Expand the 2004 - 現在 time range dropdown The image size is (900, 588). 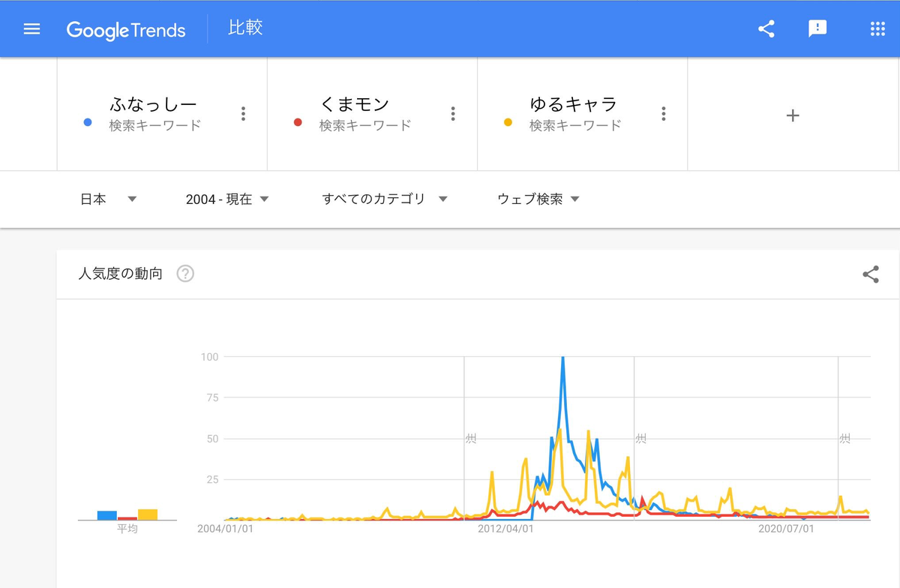tap(227, 199)
